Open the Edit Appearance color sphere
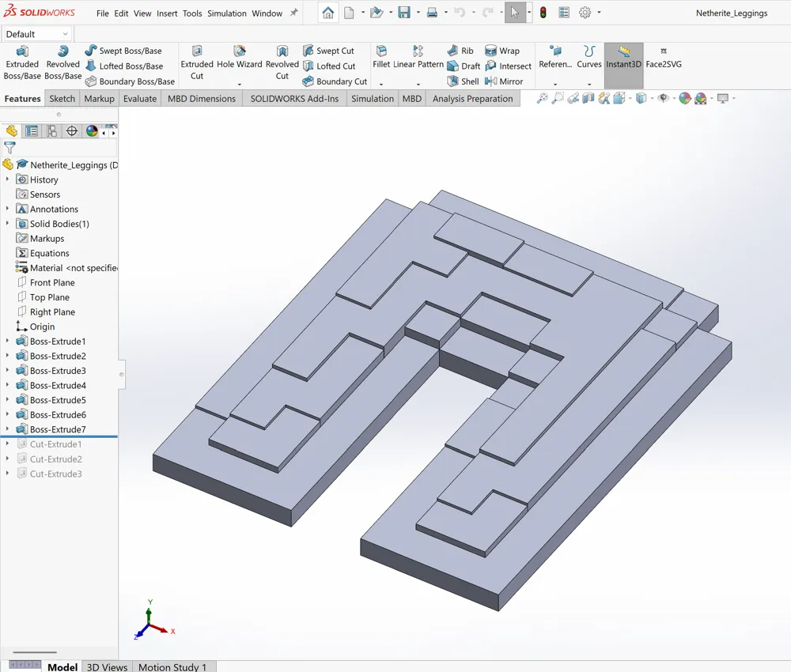This screenshot has width=791, height=672. (685, 99)
